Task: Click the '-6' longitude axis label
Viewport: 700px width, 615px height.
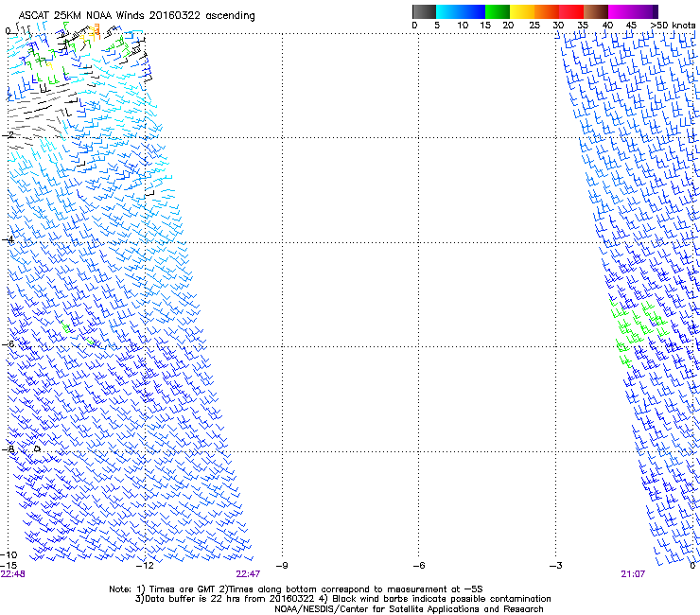Action: 419,565
